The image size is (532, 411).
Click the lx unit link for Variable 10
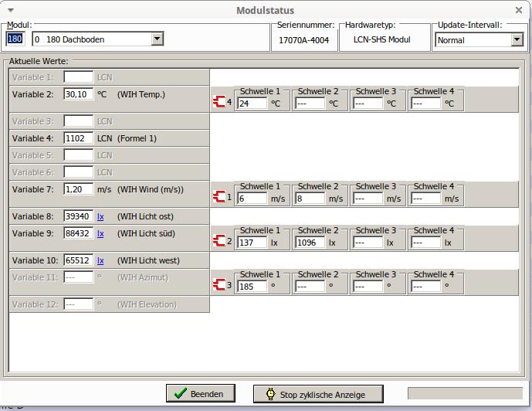[100, 260]
